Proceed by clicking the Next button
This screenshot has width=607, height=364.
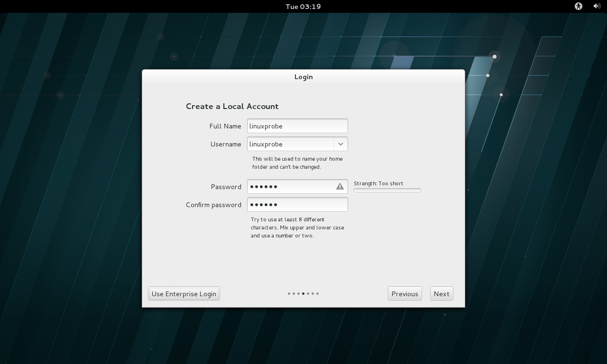[441, 294]
